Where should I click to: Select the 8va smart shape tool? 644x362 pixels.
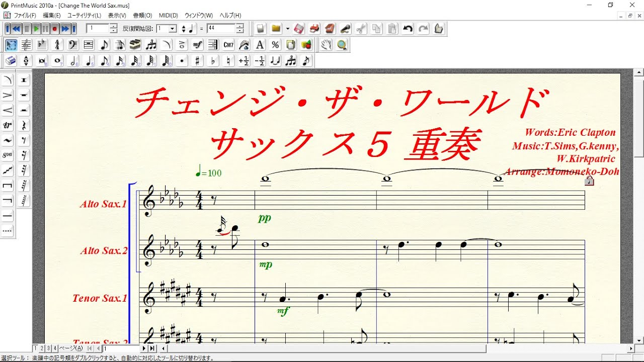[8, 155]
